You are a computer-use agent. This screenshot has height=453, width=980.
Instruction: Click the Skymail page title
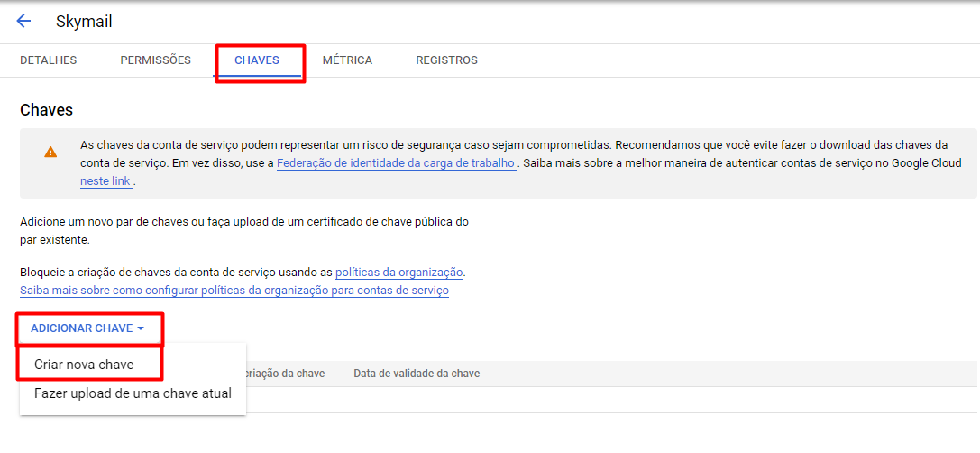[x=85, y=22]
